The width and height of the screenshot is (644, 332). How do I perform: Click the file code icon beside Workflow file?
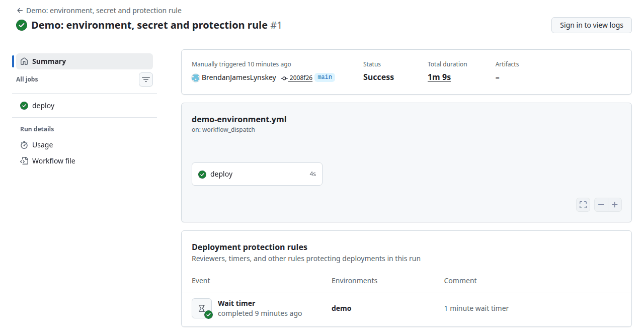tap(24, 161)
